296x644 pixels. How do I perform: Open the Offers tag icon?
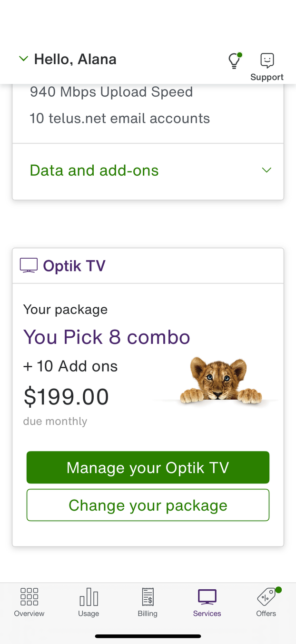266,596
